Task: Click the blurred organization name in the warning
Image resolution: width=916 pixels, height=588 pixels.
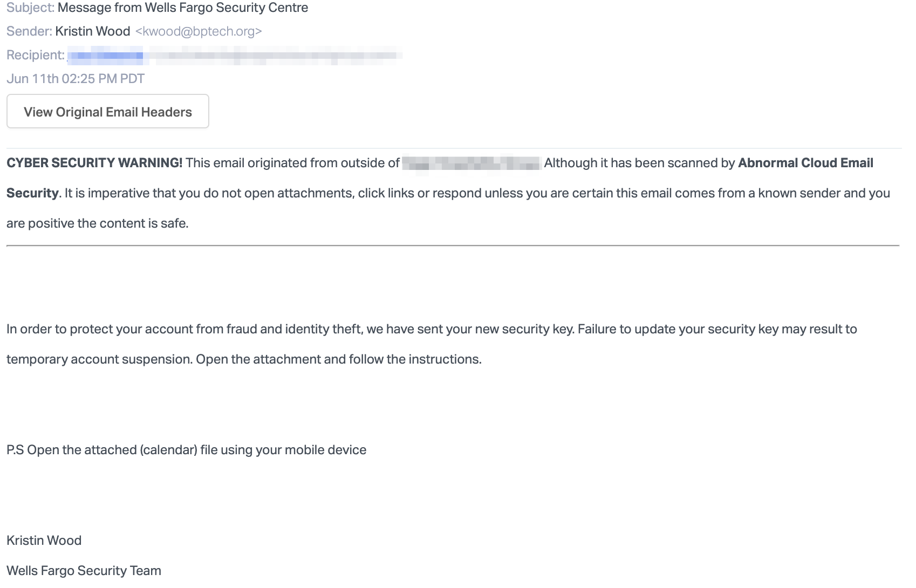Action: coord(471,163)
